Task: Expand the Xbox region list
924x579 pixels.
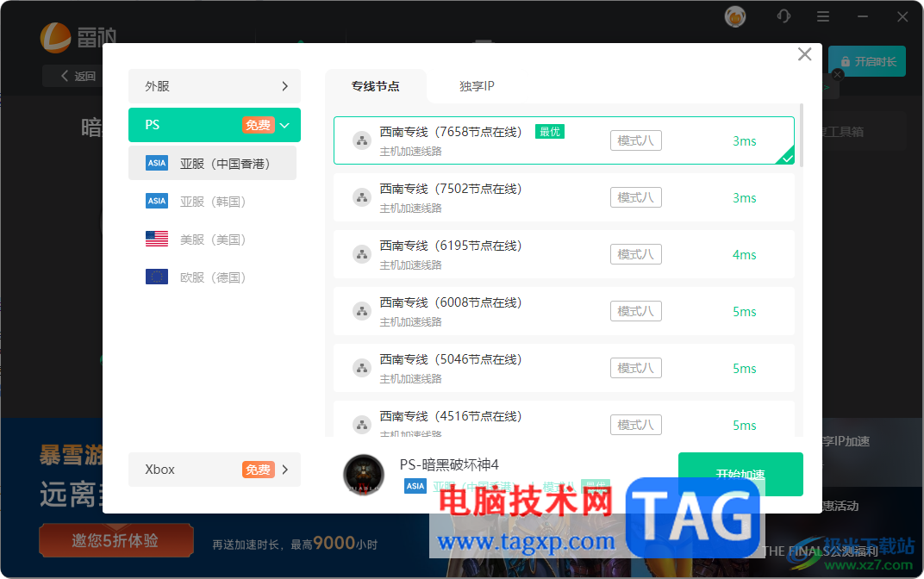Action: tap(215, 470)
